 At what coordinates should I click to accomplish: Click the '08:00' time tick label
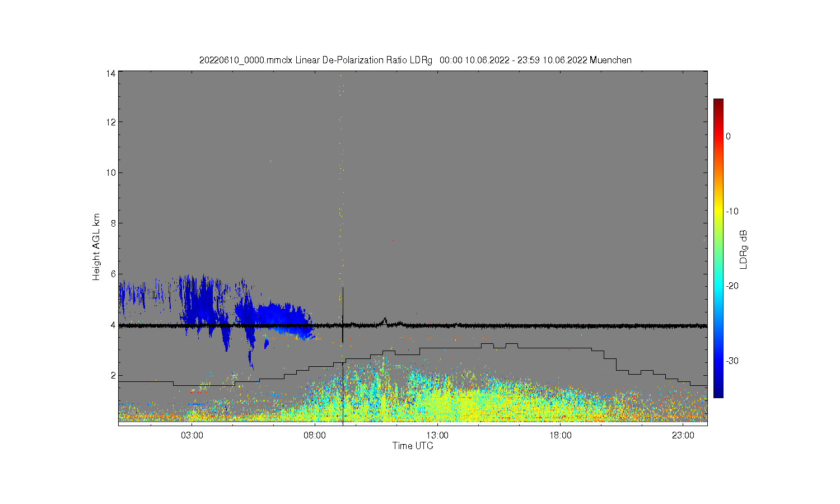(x=315, y=435)
